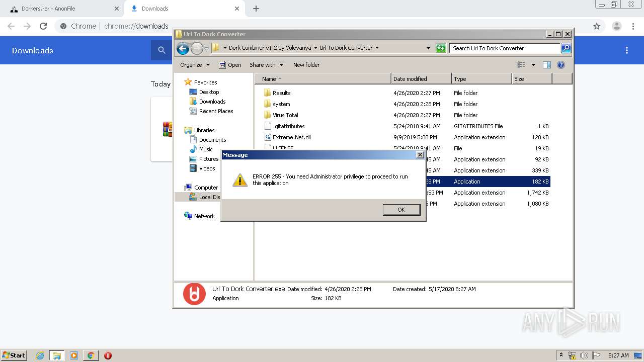
Task: Click the Explorer back navigation arrow
Action: click(x=183, y=48)
